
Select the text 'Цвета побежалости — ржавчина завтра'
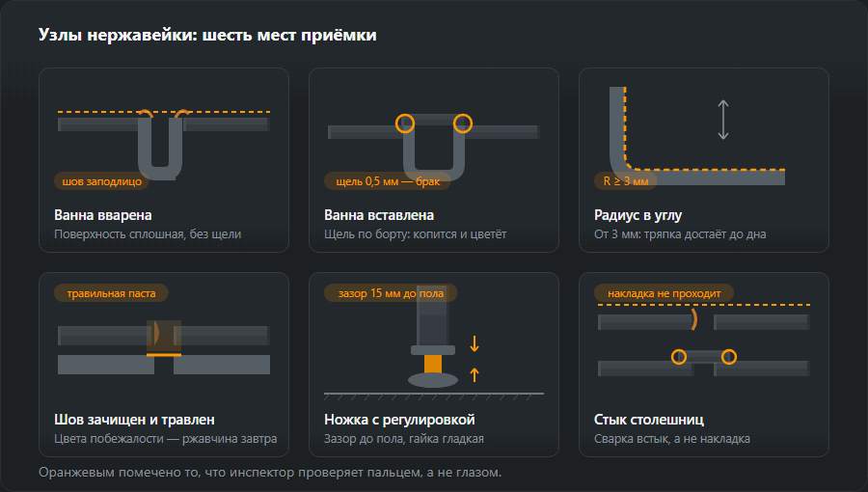(x=166, y=439)
